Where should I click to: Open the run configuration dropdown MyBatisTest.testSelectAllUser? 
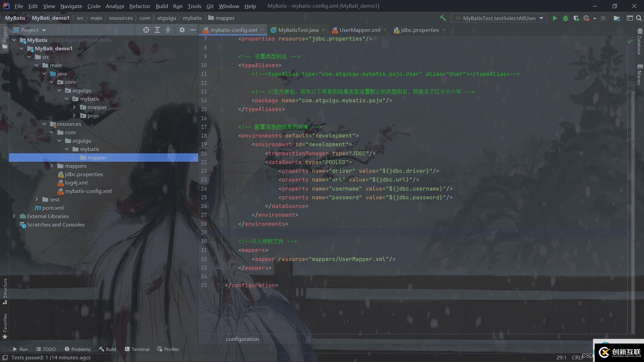499,18
